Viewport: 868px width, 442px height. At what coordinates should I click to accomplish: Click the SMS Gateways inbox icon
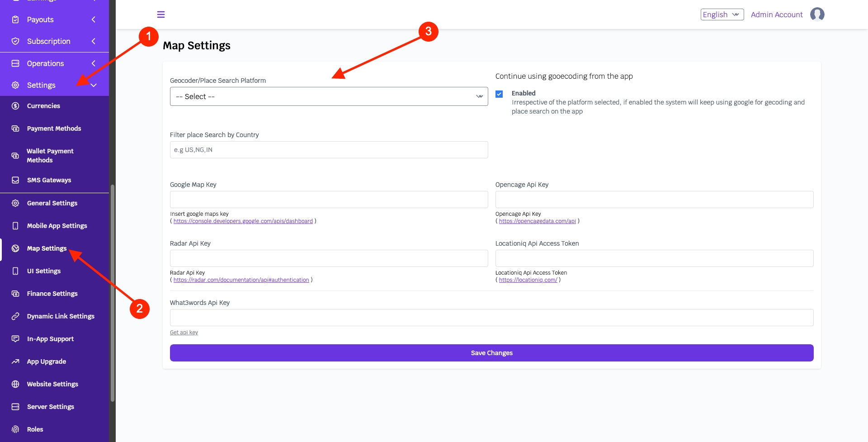[15, 180]
